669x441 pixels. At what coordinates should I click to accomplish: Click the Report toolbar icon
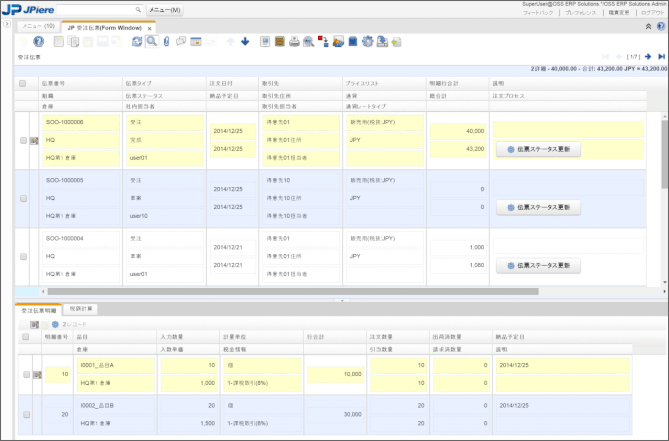coord(265,41)
